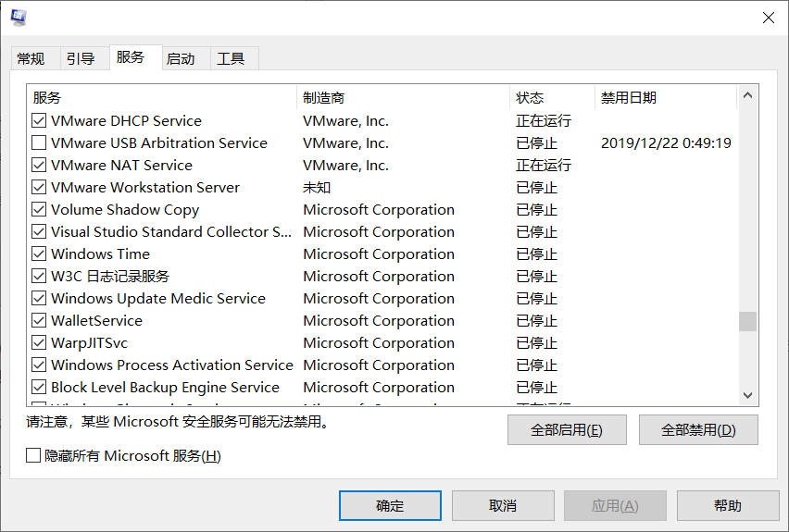The image size is (789, 532).
Task: Uncheck Windows Process Activation Service checkbox
Action: 39,365
